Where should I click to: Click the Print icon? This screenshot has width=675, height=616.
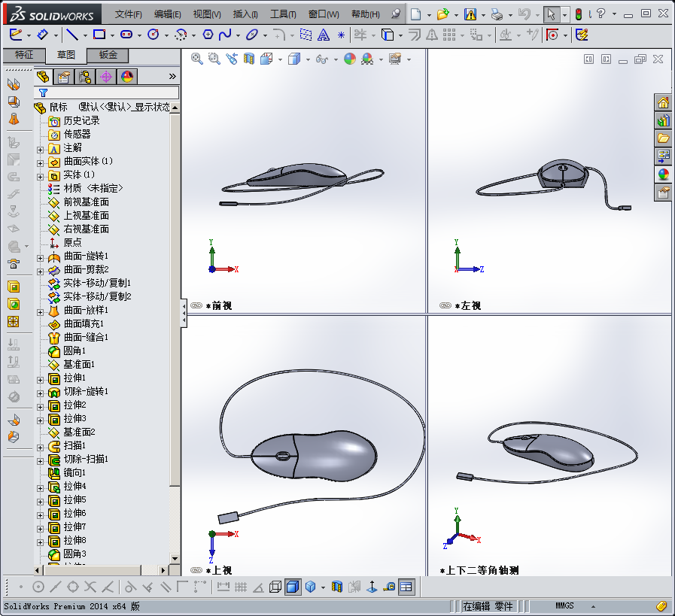pos(497,14)
